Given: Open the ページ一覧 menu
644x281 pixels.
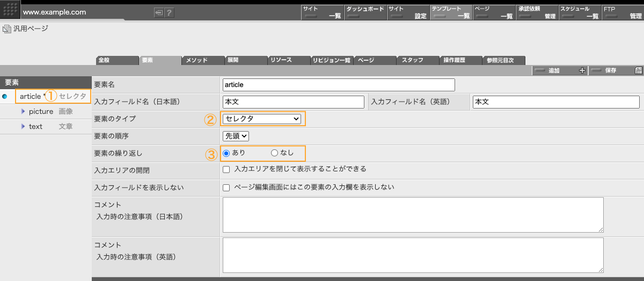Looking at the screenshot, I should point(494,12).
